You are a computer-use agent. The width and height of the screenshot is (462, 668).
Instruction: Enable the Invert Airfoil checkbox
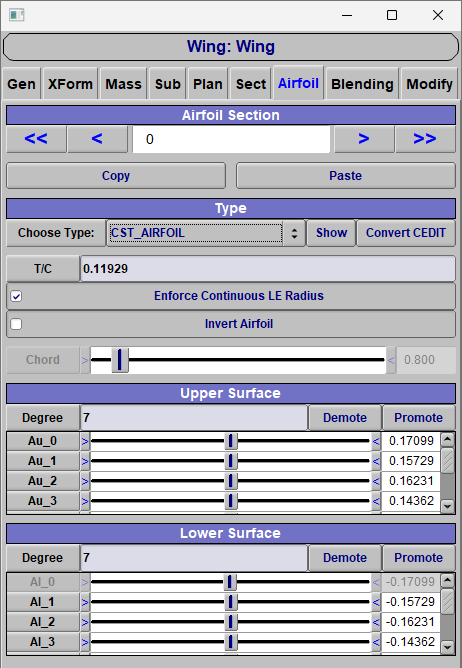[16, 324]
